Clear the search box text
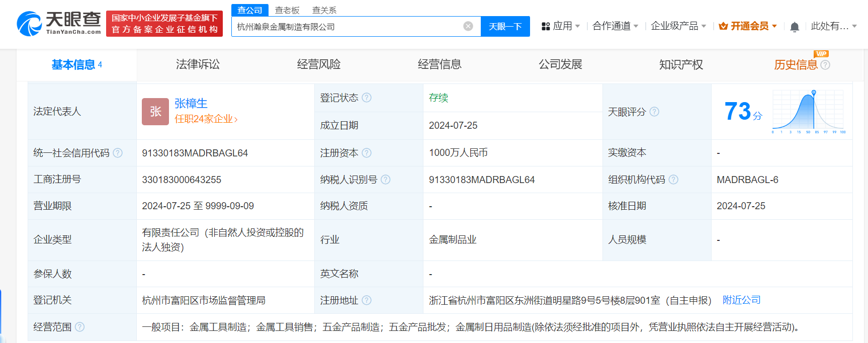The height and width of the screenshot is (343, 868). click(x=468, y=26)
